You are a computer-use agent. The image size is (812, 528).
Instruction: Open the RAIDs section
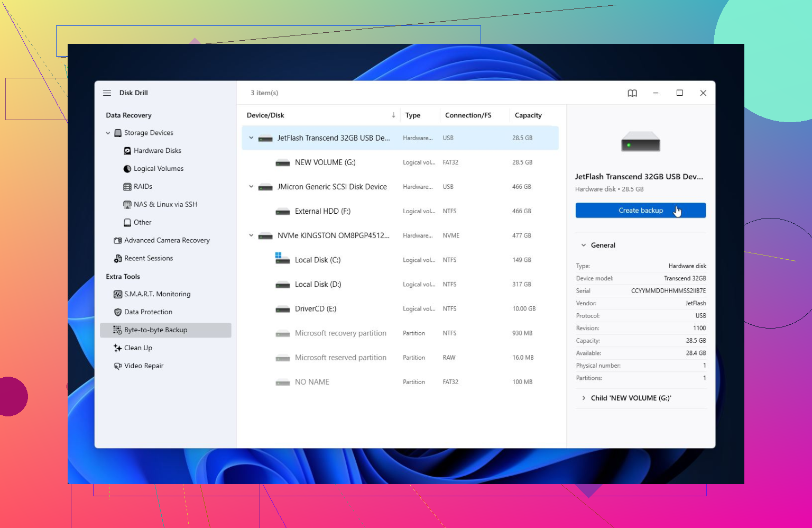143,187
